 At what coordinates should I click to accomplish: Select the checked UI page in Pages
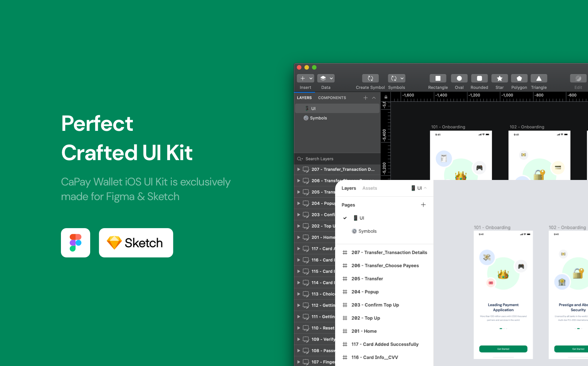362,218
